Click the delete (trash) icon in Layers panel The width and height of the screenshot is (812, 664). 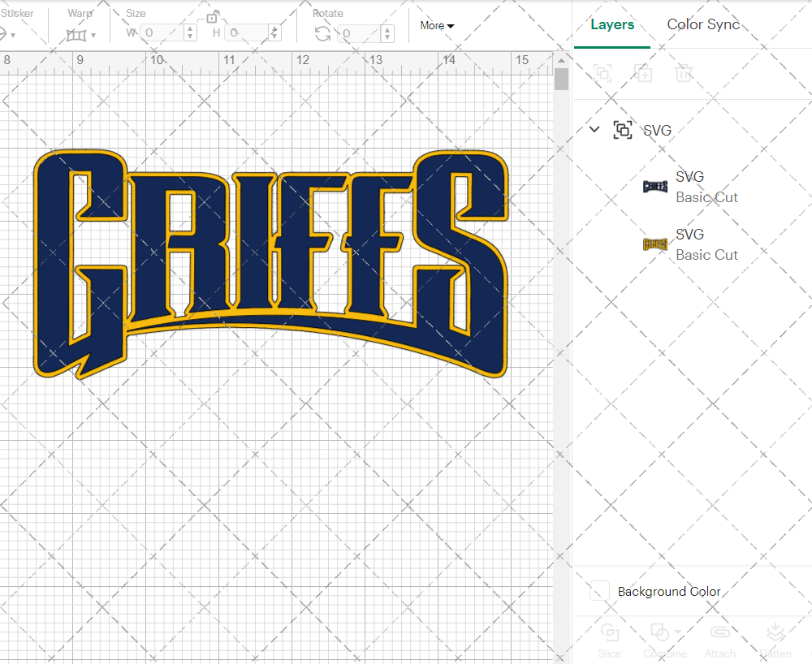[x=684, y=73]
